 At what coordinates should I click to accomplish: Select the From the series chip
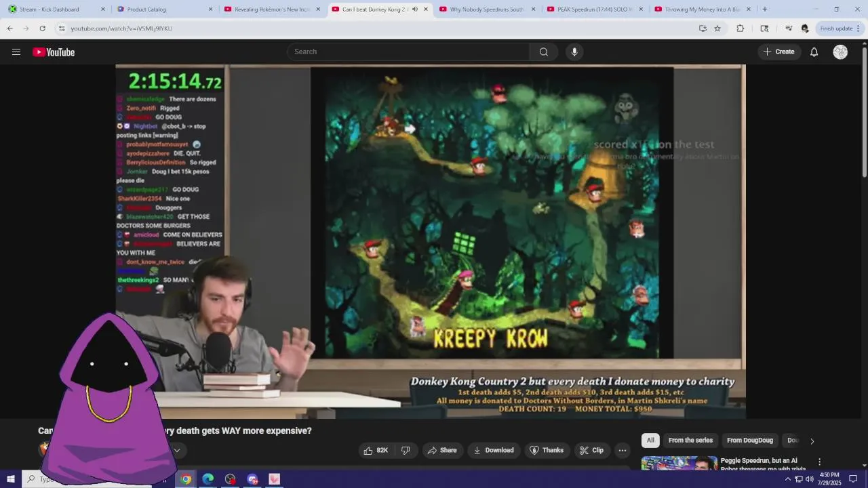tap(690, 441)
